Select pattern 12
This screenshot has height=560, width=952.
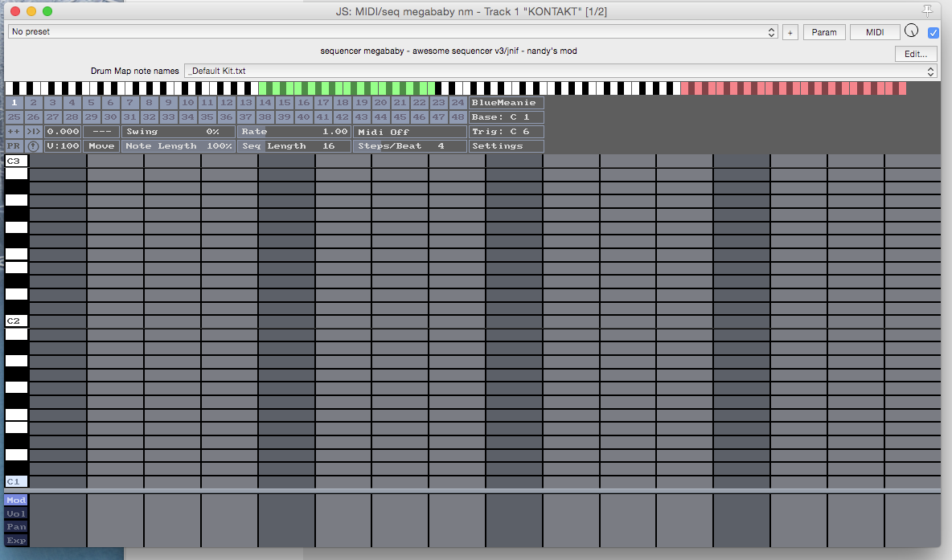point(227,103)
